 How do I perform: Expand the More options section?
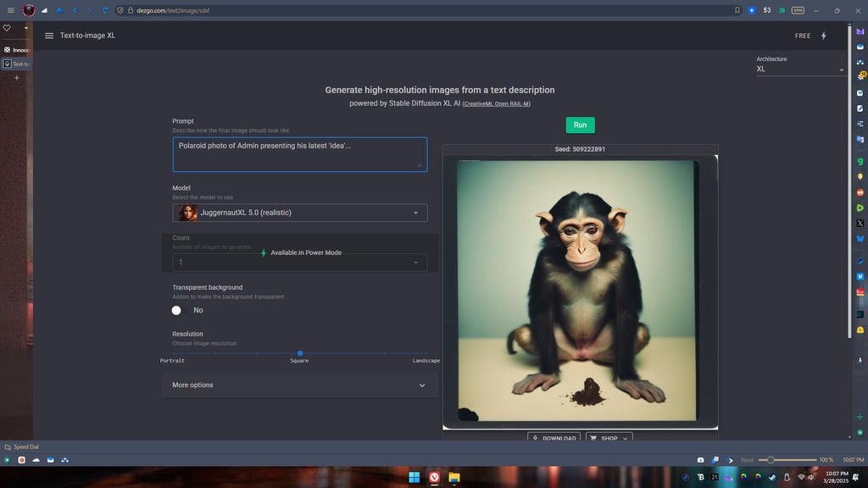click(x=299, y=385)
